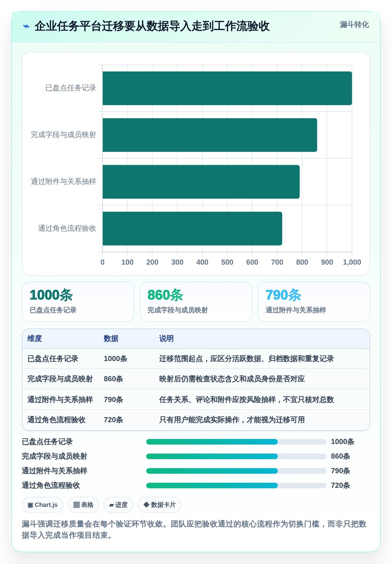Click the 通过角色流程验收 bar in the chart
The image size is (392, 564).
point(192,228)
